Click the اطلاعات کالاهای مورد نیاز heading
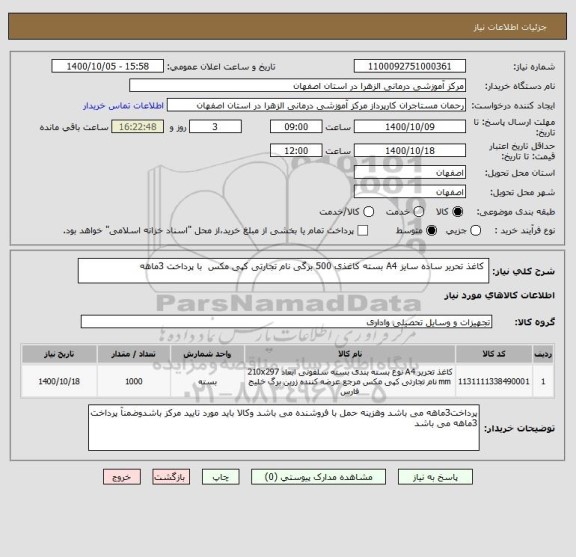This screenshot has height=557, width=576. tap(500, 295)
